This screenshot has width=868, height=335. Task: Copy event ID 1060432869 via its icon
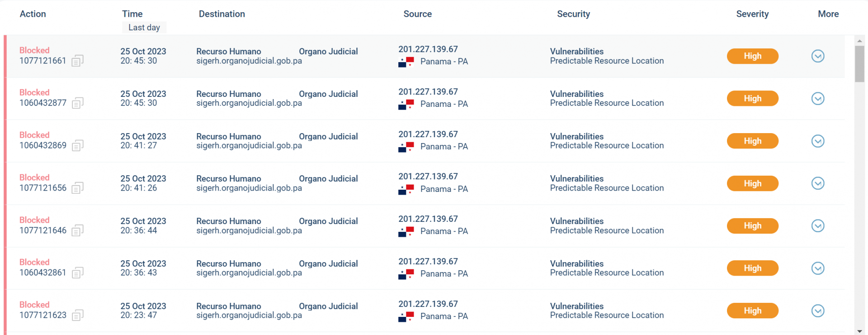click(78, 146)
